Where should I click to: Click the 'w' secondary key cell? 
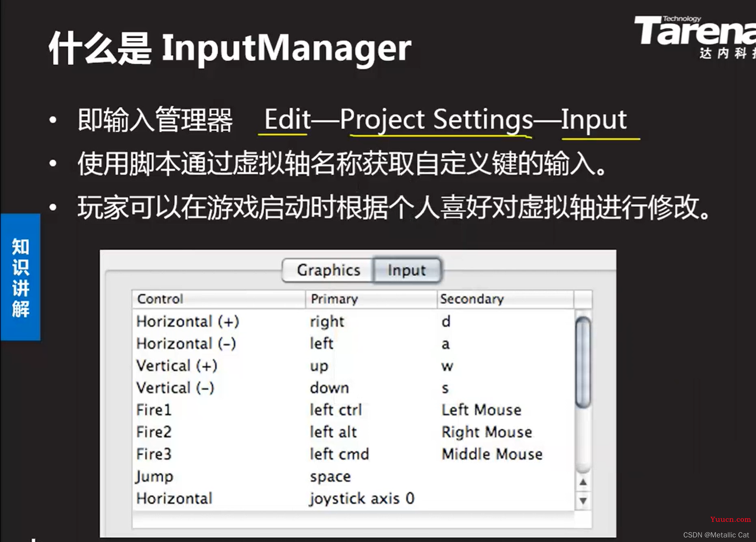click(447, 366)
